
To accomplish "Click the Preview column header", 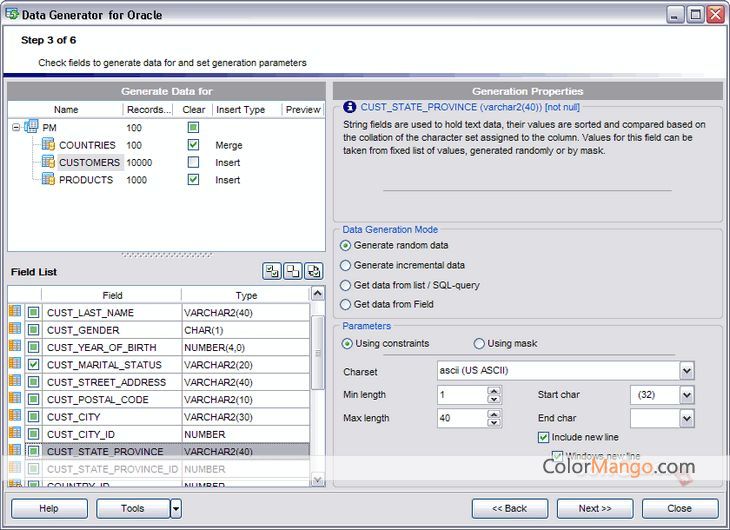I will [x=303, y=109].
